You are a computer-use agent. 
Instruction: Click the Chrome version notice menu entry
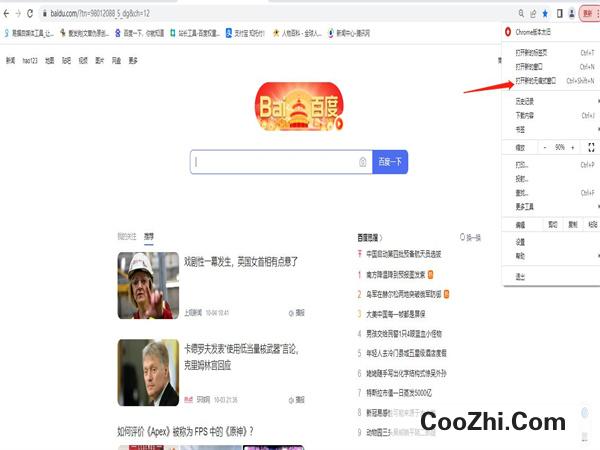551,32
